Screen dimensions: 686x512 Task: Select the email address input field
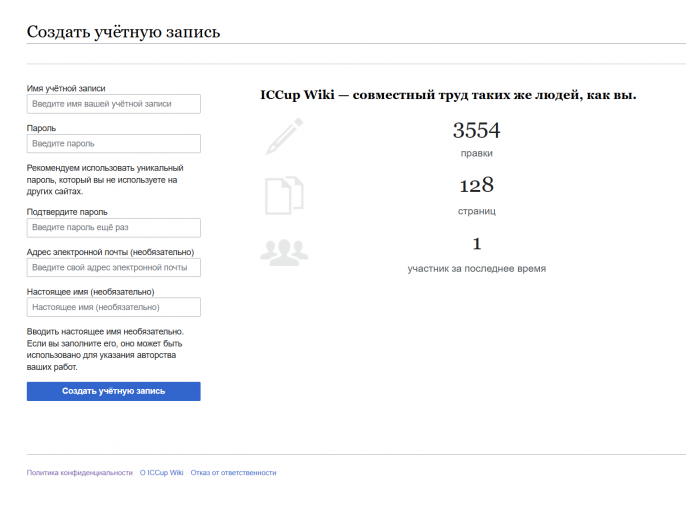tap(113, 267)
